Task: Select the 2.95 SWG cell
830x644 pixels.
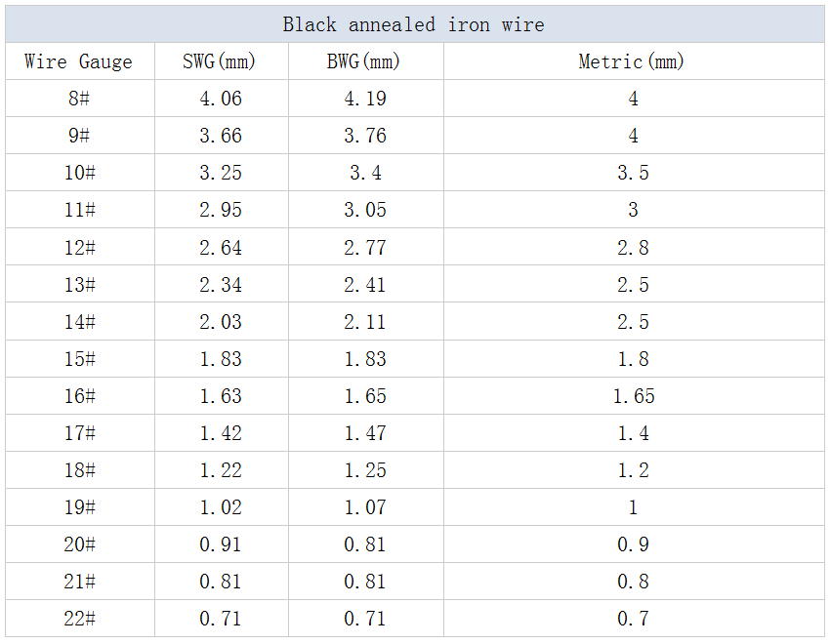Action: point(221,210)
